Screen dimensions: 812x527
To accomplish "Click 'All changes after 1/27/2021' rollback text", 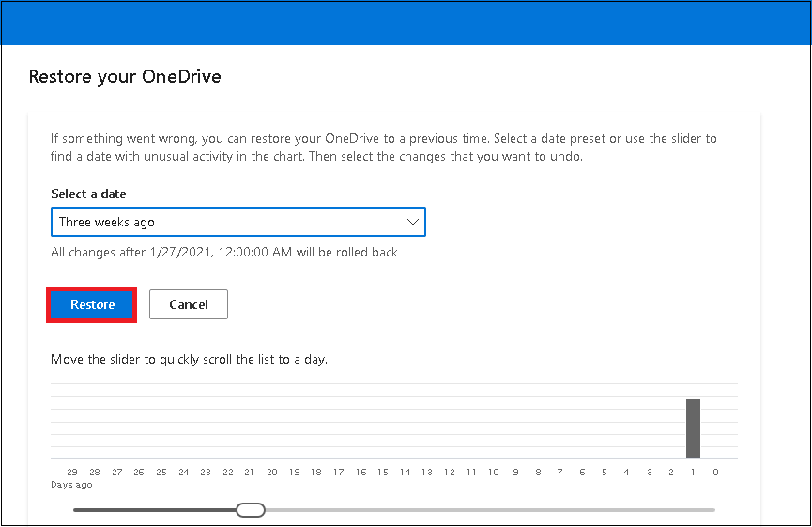I will tap(224, 253).
